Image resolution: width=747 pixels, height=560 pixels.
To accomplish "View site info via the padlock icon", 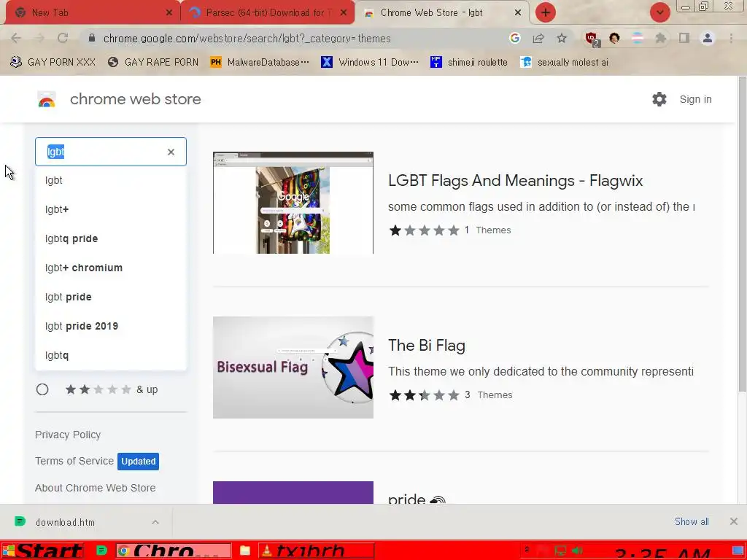I will pos(92,38).
